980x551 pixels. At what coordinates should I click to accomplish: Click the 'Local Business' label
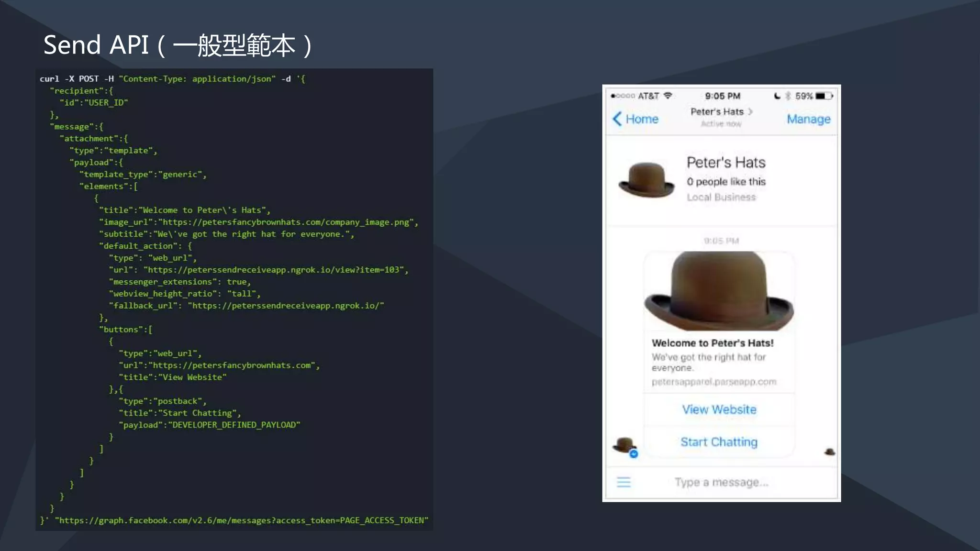[x=721, y=197]
